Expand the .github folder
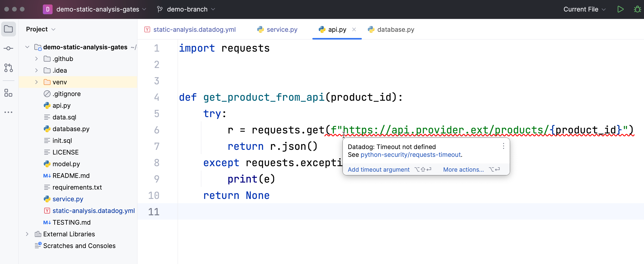Image resolution: width=644 pixels, height=264 pixels. pos(36,59)
